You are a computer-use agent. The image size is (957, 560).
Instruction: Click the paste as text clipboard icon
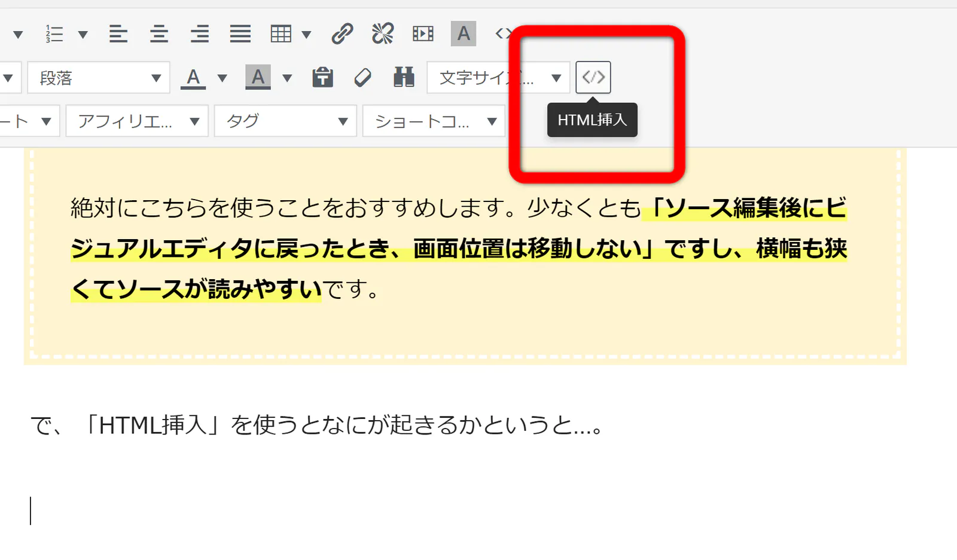[322, 77]
